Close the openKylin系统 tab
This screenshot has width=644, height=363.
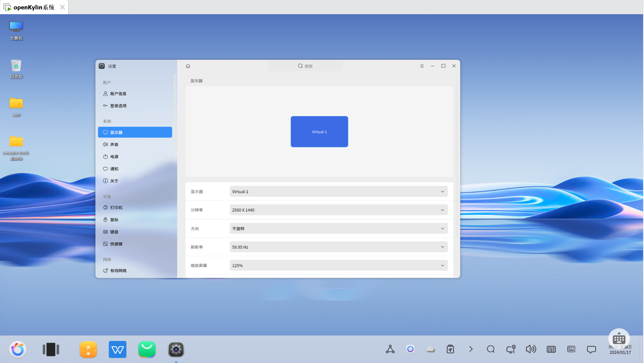[x=62, y=7]
